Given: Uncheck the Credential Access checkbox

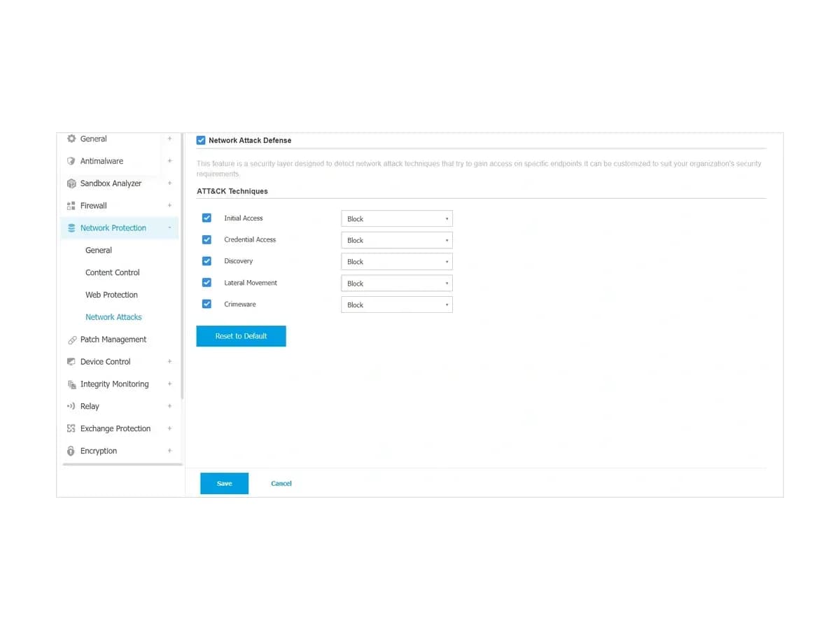Looking at the screenshot, I should click(206, 239).
